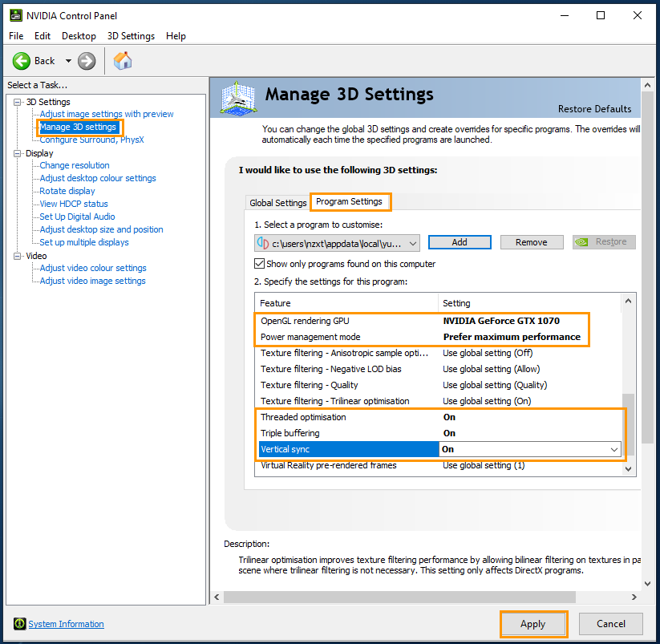Click the Remove program button
This screenshot has height=644, width=660.
pos(532,242)
